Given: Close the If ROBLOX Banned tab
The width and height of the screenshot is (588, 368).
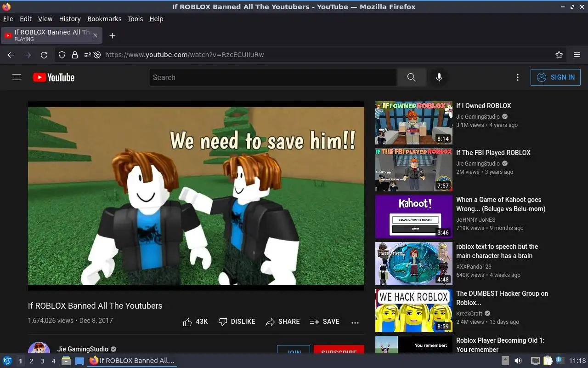Looking at the screenshot, I should coord(95,35).
